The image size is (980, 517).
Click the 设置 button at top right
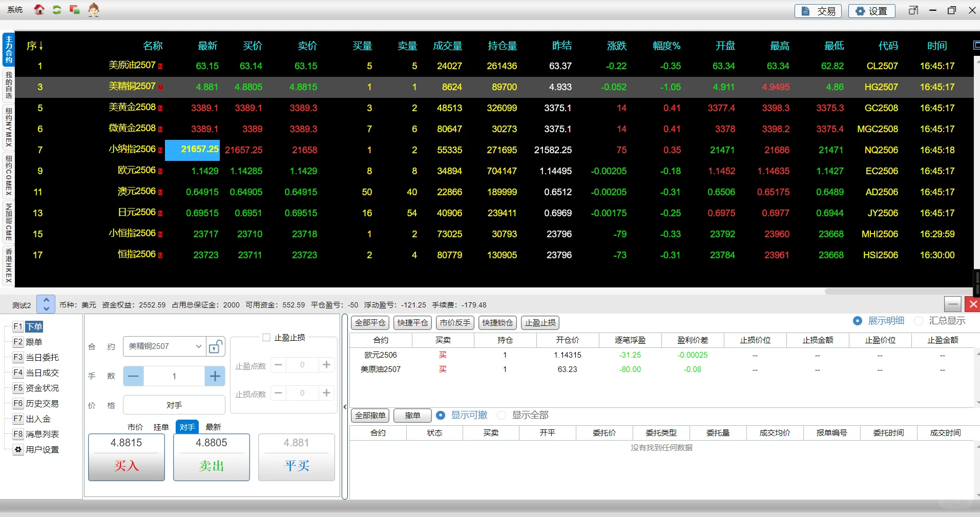click(871, 11)
